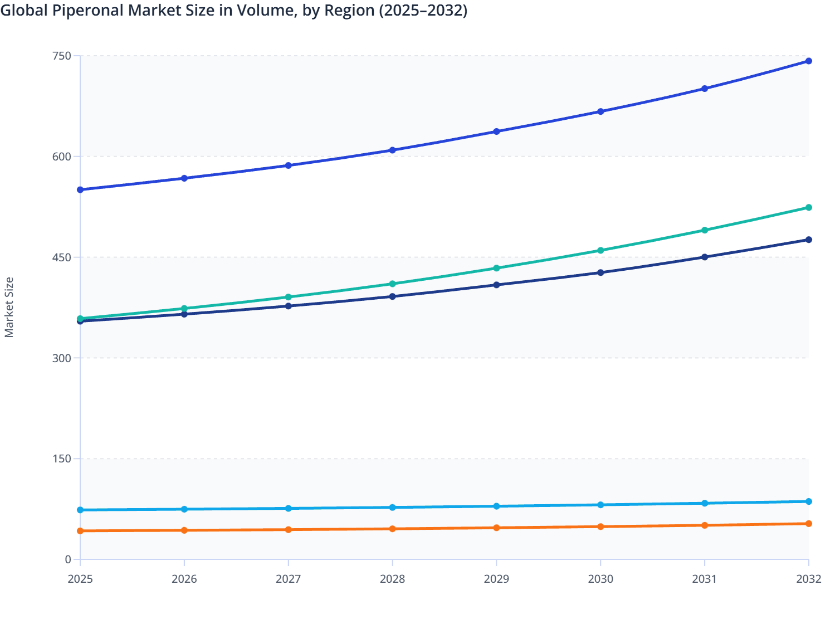Image resolution: width=840 pixels, height=624 pixels.
Task: Click the 2032 x-axis label
Action: coord(808,579)
